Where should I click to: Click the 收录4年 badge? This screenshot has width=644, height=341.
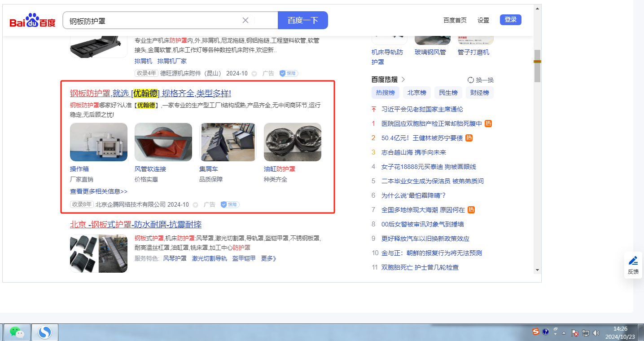(146, 73)
